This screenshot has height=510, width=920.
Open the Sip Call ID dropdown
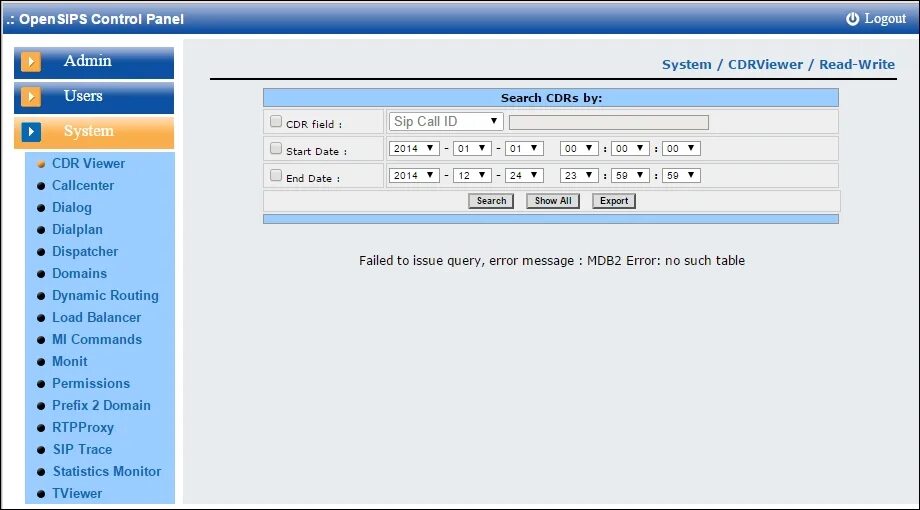click(446, 121)
